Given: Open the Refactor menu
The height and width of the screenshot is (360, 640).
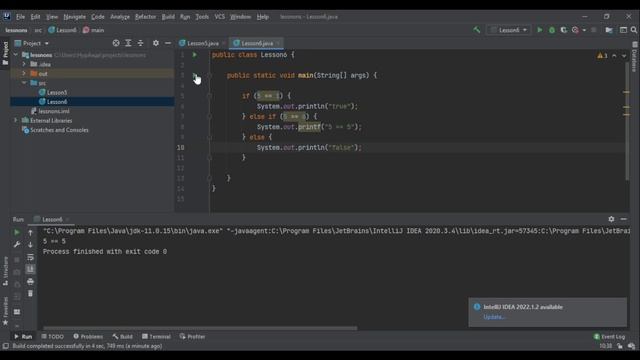Looking at the screenshot, I should 145,17.
